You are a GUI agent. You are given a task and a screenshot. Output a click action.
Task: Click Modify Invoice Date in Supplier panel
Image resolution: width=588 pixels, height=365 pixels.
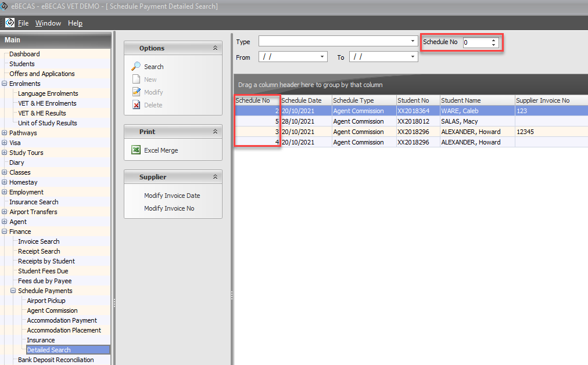[172, 196]
